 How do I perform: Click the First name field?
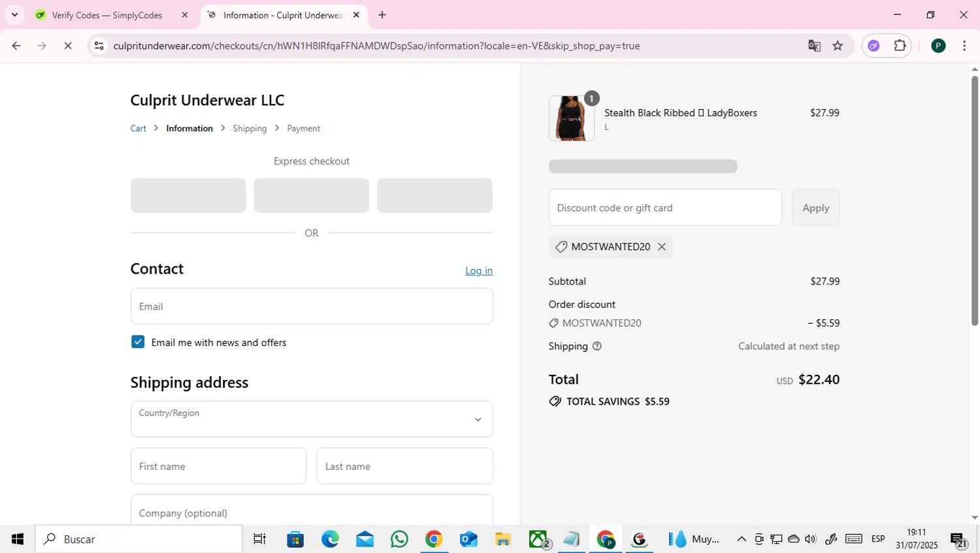(x=218, y=466)
